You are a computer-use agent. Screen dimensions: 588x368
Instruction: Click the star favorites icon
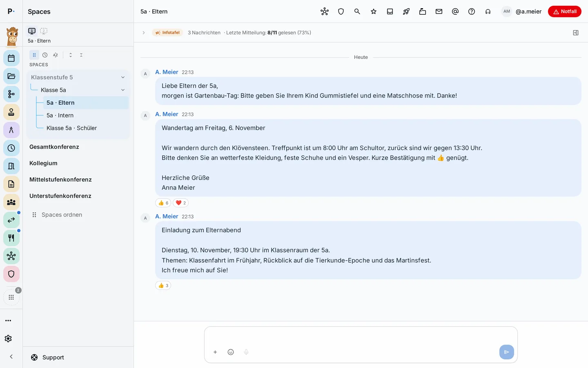(x=374, y=11)
